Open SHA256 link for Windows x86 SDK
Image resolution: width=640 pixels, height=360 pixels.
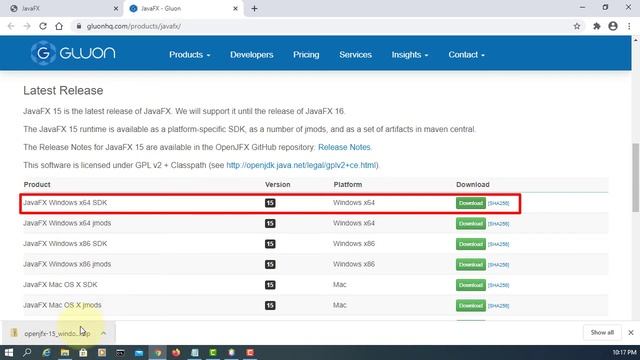(x=498, y=244)
